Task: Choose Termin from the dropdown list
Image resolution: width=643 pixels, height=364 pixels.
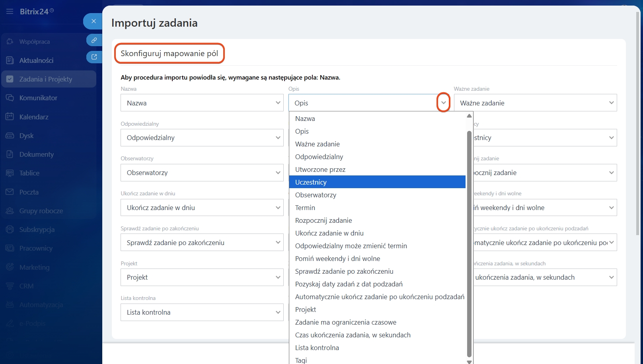Action: (x=305, y=208)
